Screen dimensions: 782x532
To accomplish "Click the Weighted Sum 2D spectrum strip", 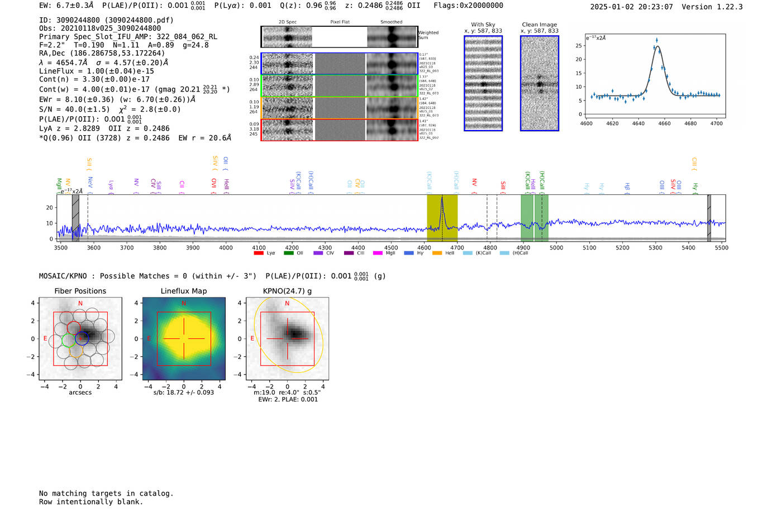I will [340, 37].
